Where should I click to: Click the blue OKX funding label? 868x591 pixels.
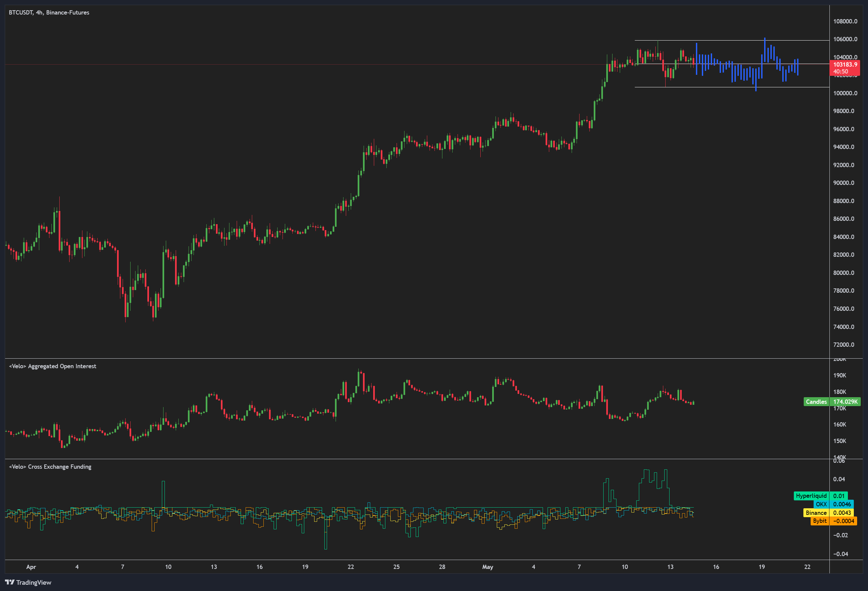821,504
